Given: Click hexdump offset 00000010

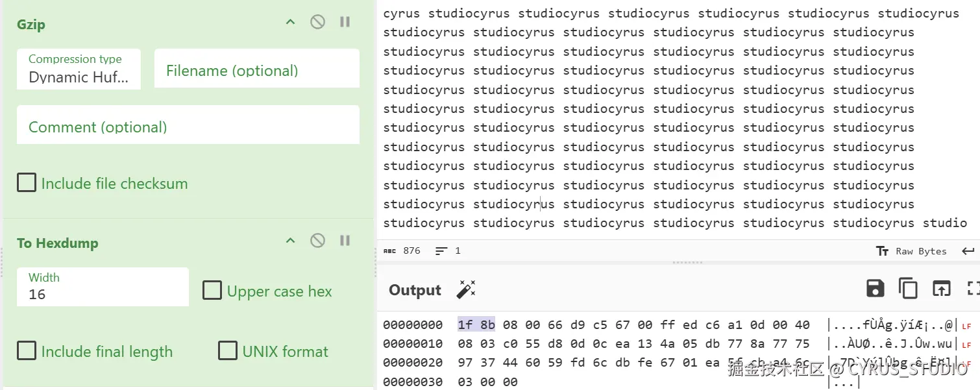Looking at the screenshot, I should coord(413,343).
